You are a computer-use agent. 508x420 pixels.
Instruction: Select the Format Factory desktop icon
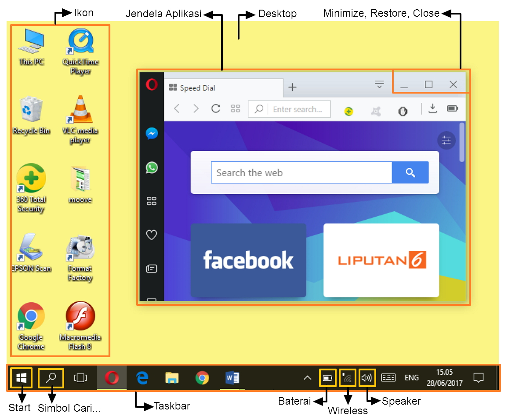coord(80,258)
